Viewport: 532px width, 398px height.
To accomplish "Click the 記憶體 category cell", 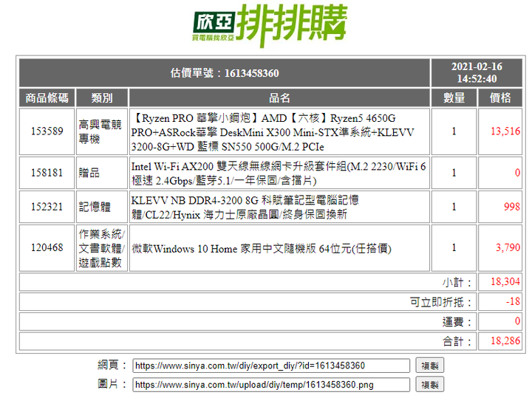I will click(102, 207).
